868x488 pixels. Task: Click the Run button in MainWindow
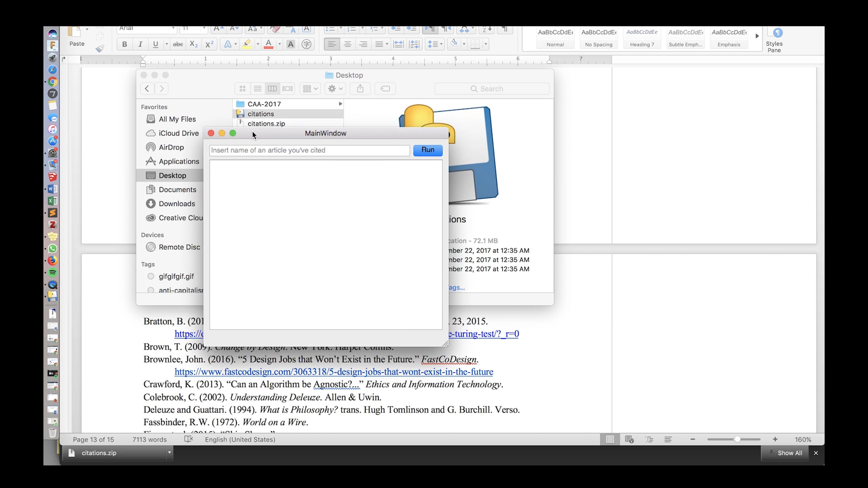click(428, 150)
